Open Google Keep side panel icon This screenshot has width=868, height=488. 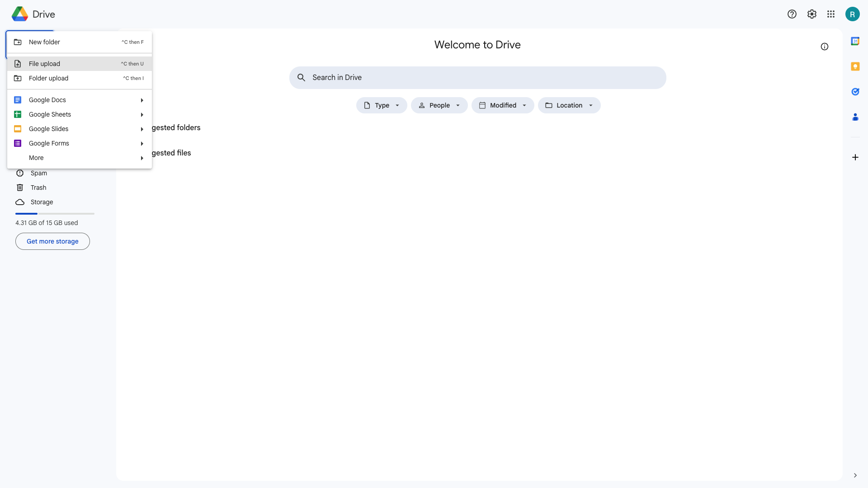pyautogui.click(x=855, y=66)
